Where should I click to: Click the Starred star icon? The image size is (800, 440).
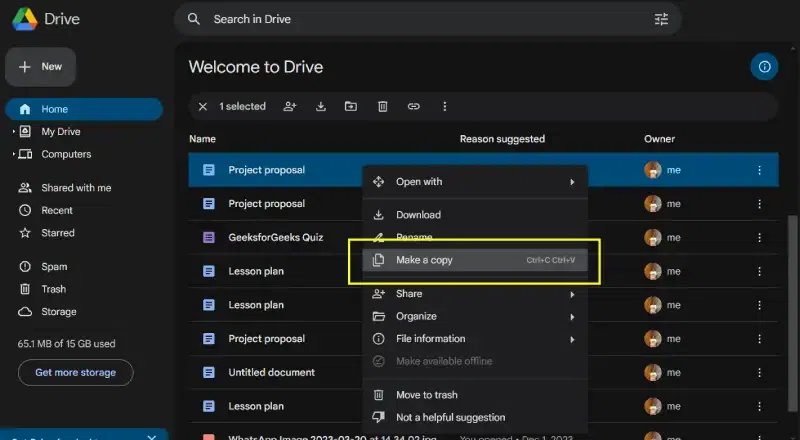[25, 233]
